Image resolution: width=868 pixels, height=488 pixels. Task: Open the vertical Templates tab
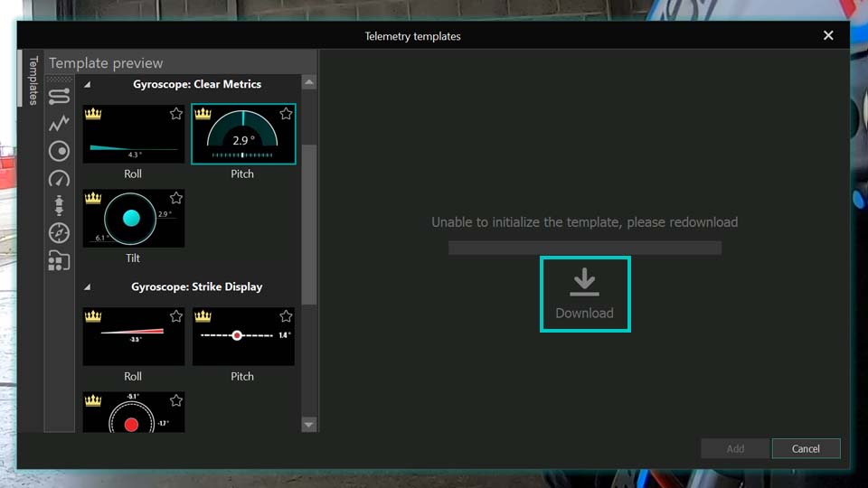point(33,81)
